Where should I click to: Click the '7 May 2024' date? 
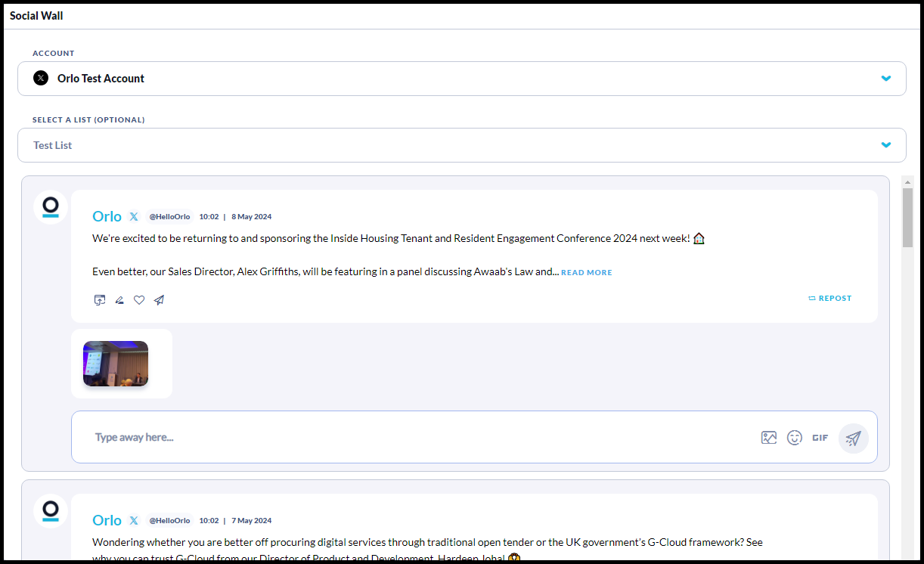coord(252,521)
